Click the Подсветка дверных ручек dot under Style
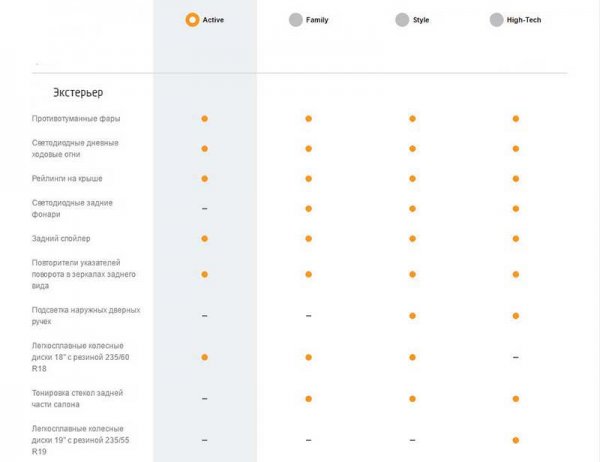 (x=412, y=316)
